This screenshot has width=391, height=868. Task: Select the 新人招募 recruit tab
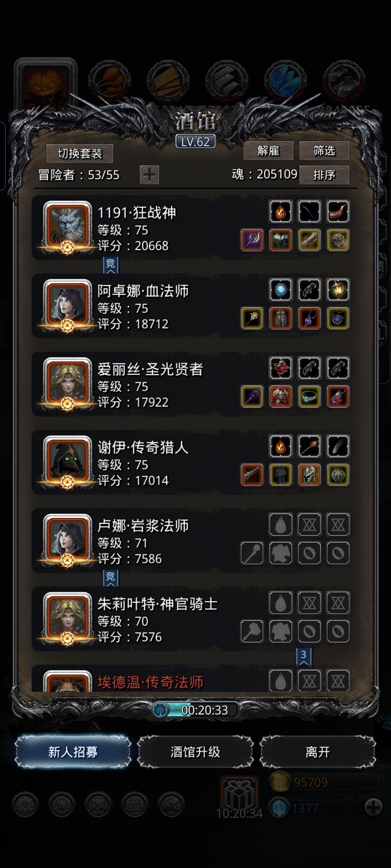[x=73, y=752]
